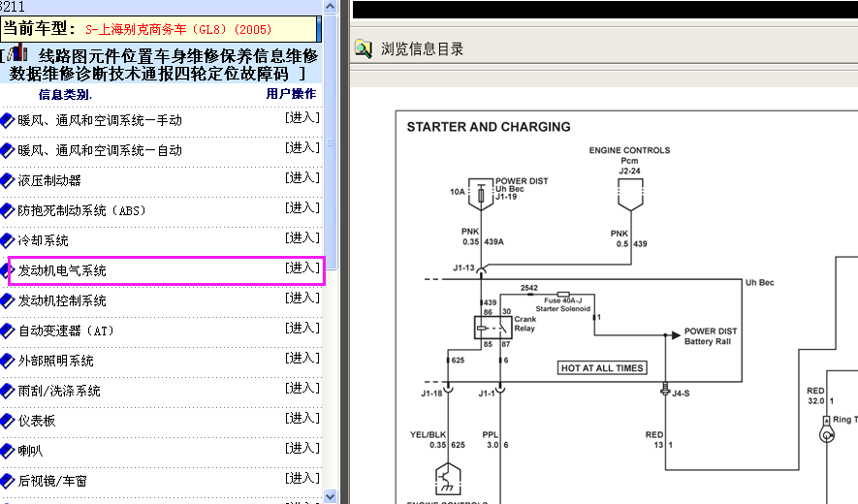Click the left panel vertical scrollbar thumb
This screenshot has width=858, height=504.
pos(330,142)
